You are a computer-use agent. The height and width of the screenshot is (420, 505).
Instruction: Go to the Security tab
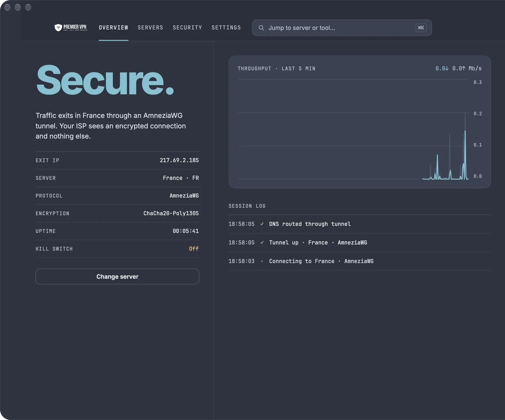point(187,28)
